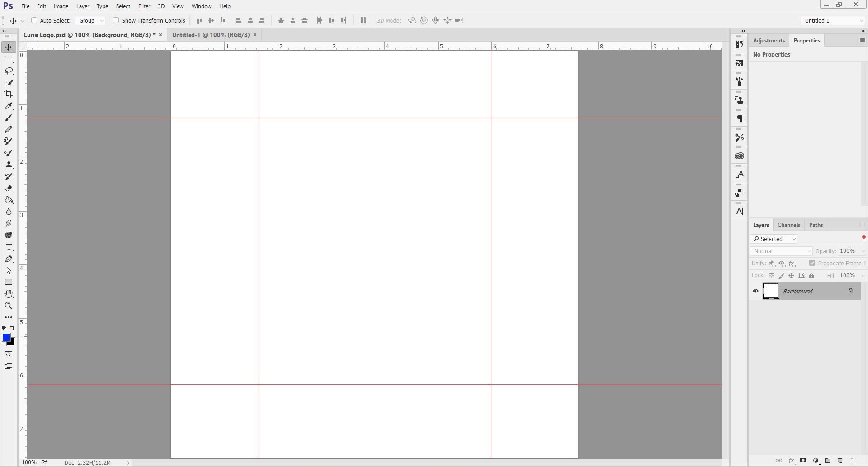Select the Eraser tool
This screenshot has height=467, width=868.
click(x=9, y=189)
